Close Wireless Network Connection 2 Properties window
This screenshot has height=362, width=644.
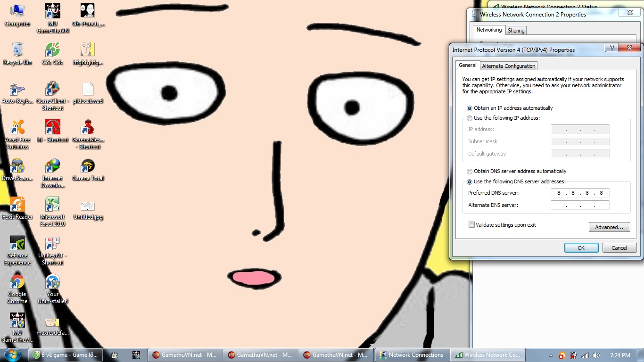tap(630, 12)
